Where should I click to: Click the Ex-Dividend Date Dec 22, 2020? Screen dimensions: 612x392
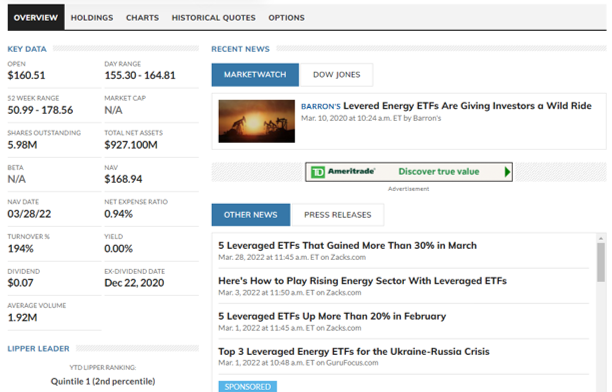[x=134, y=283]
